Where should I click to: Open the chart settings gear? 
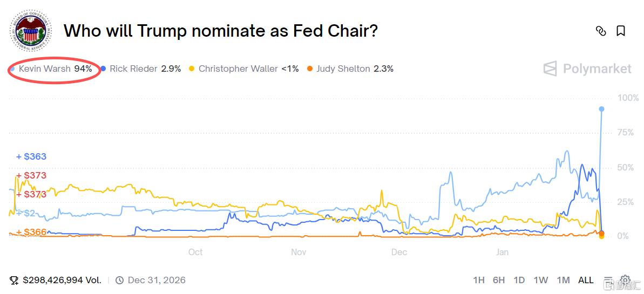tap(625, 279)
